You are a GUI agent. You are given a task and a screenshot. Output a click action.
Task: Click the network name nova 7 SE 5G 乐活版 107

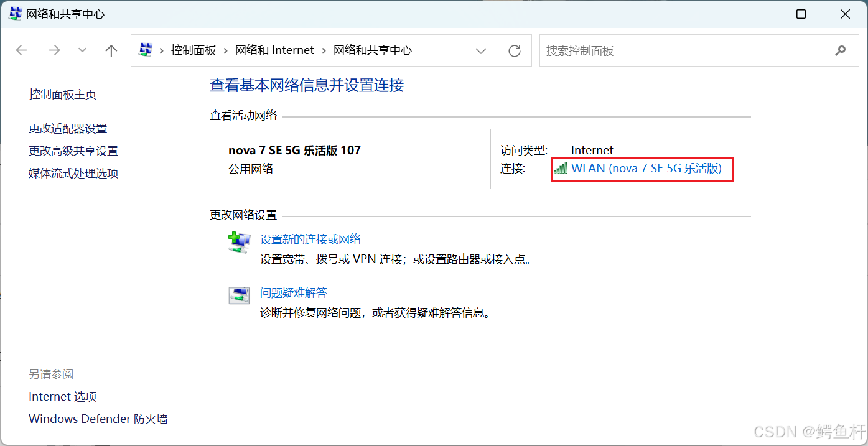[295, 151]
